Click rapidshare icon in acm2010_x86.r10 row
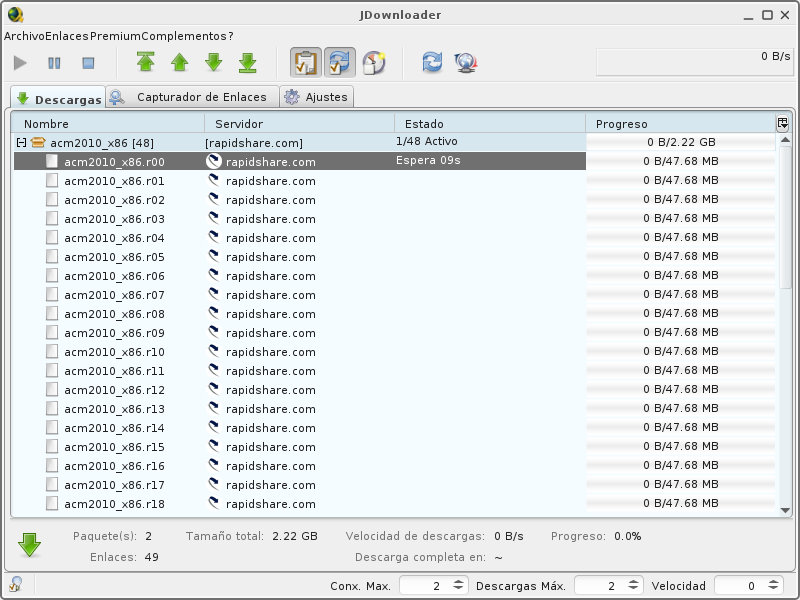Viewport: 800px width, 600px height. (x=214, y=351)
